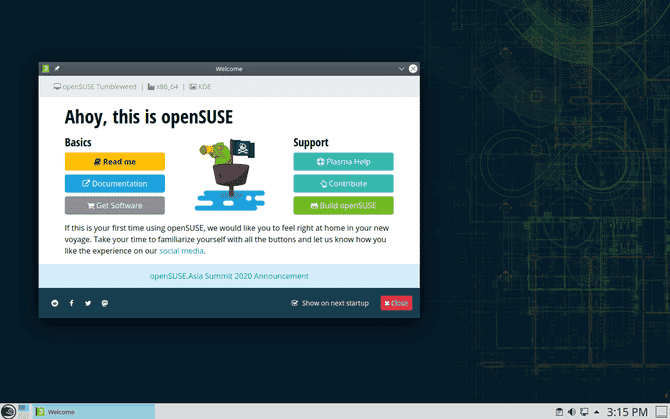Viewport: 670px width, 419px height.
Task: Open the openSUSE application launcher menu
Action: click(x=8, y=412)
